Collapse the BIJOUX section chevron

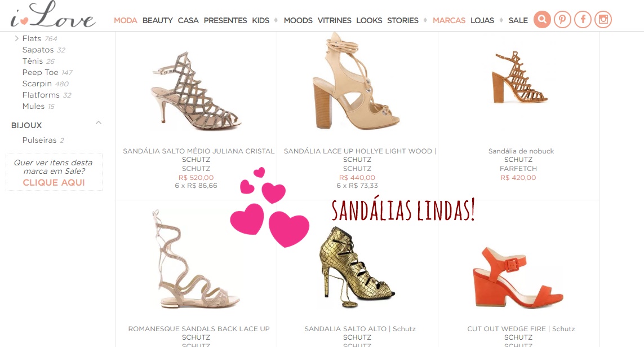99,122
